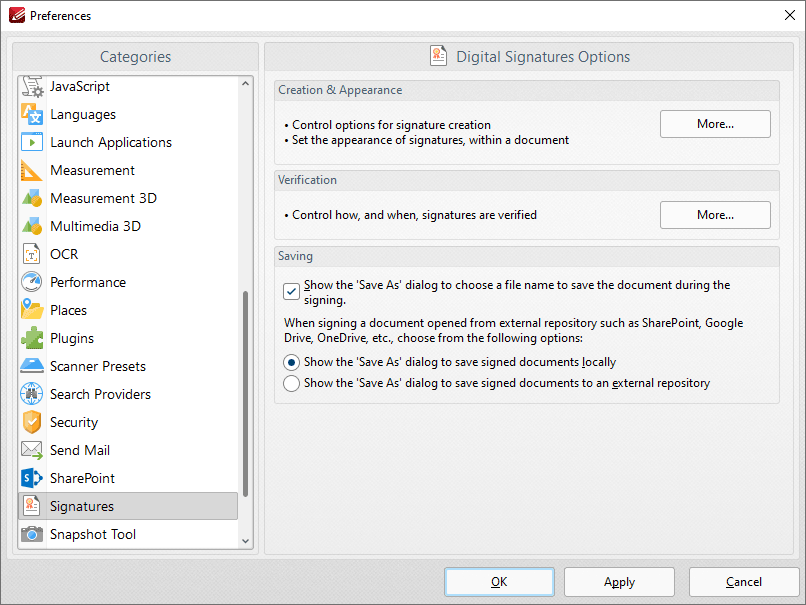Click the Plugins puzzle piece icon

(x=32, y=338)
